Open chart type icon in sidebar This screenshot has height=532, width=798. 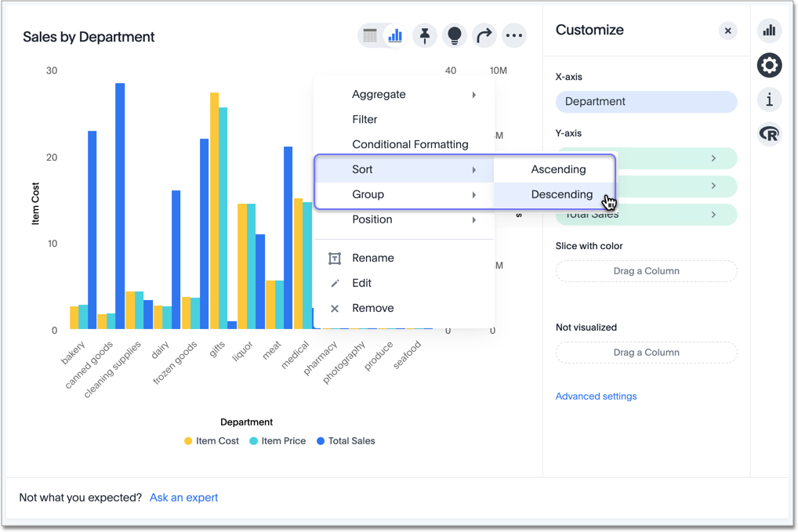click(x=769, y=31)
